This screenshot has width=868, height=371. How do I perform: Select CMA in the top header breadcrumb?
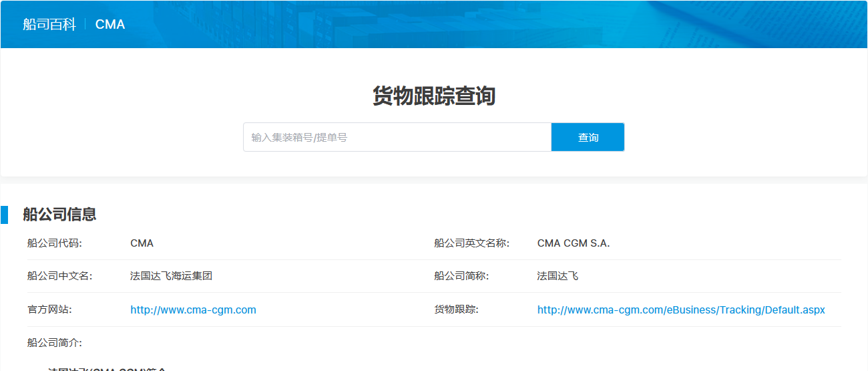click(x=110, y=25)
